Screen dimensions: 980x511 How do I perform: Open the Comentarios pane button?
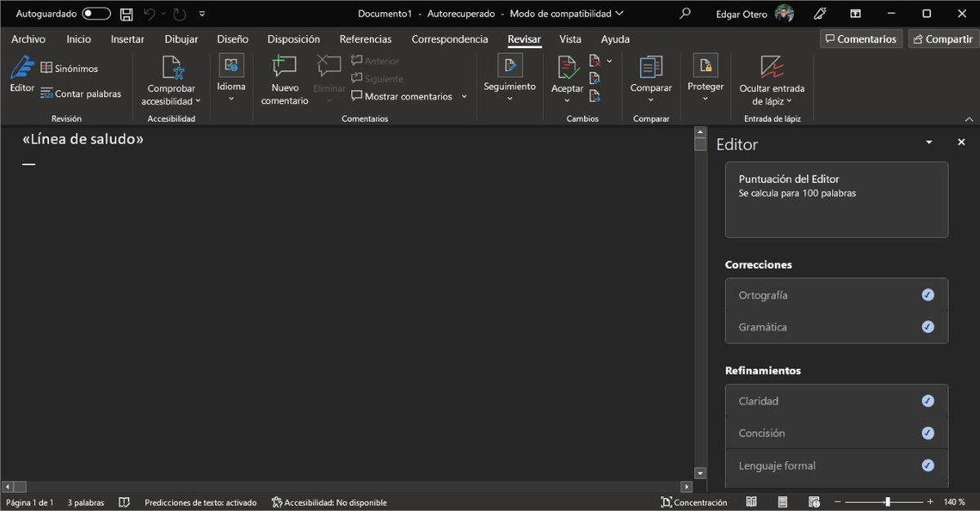coord(861,38)
